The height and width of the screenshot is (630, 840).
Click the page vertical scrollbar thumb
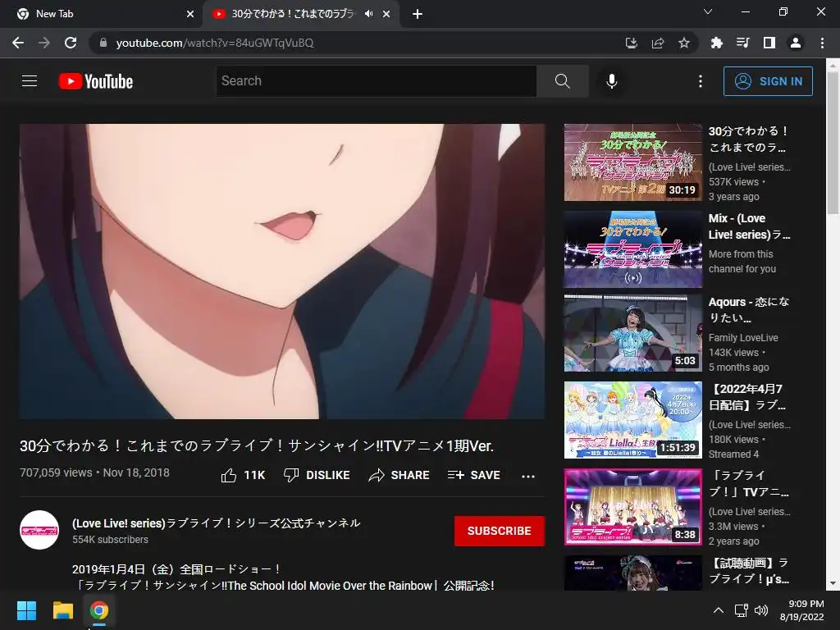(833, 143)
